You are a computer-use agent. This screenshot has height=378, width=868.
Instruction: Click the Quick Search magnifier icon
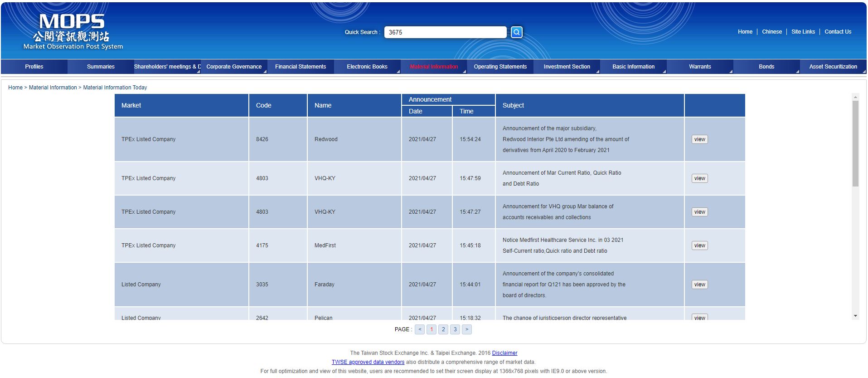pyautogui.click(x=516, y=32)
